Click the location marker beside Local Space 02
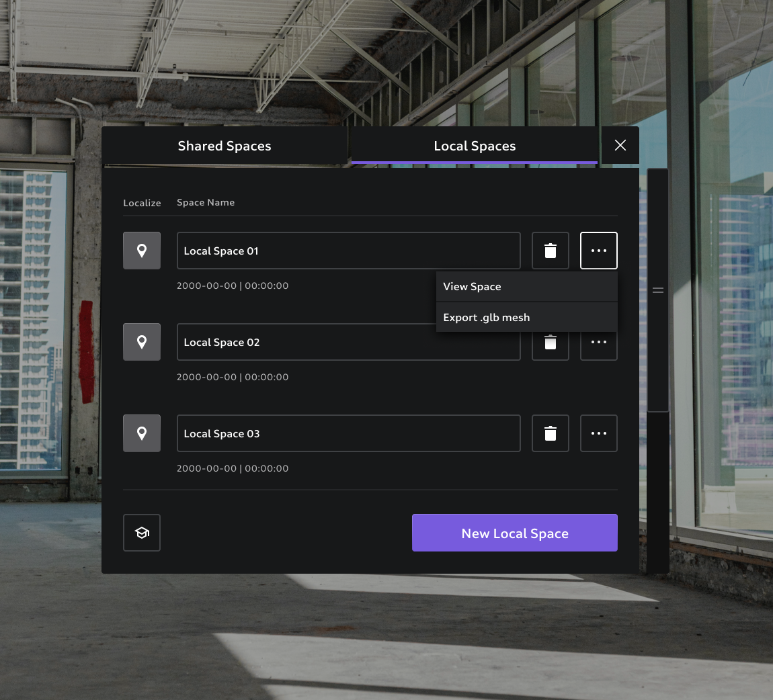Image resolution: width=773 pixels, height=700 pixels. pos(141,341)
